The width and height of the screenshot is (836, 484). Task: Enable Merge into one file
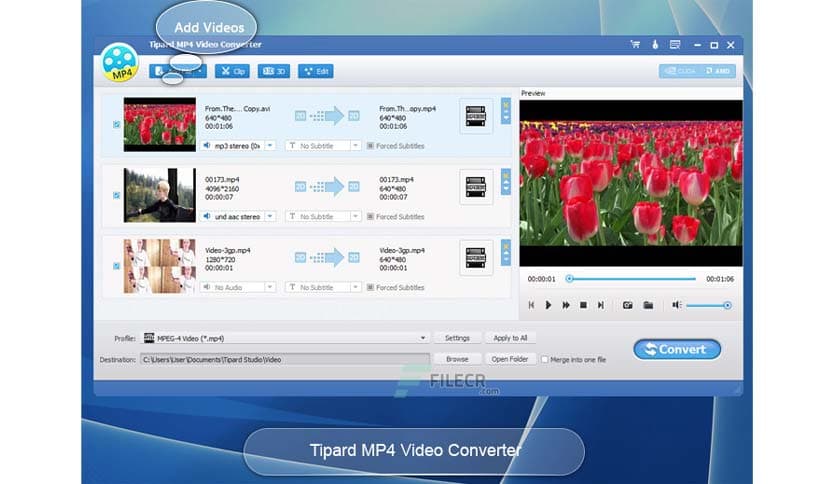544,360
